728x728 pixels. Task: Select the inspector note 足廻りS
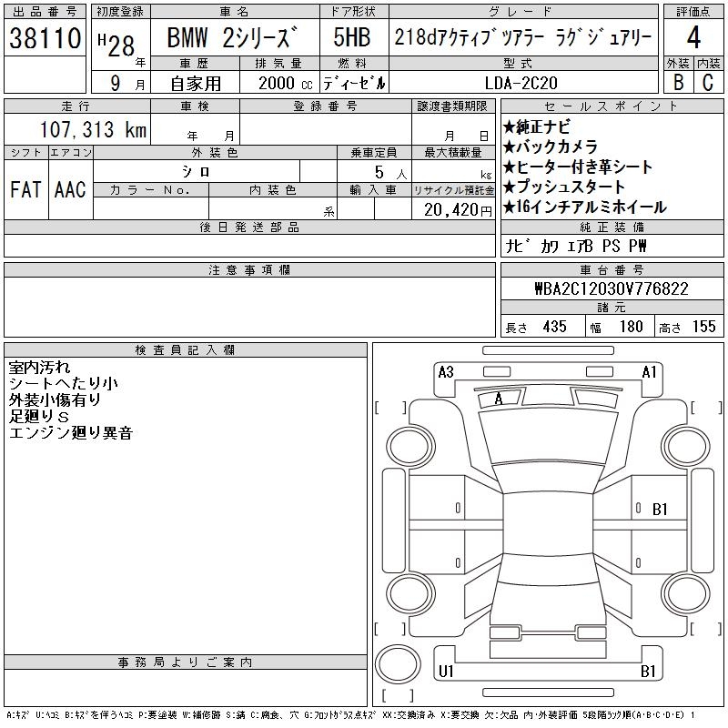click(x=39, y=417)
